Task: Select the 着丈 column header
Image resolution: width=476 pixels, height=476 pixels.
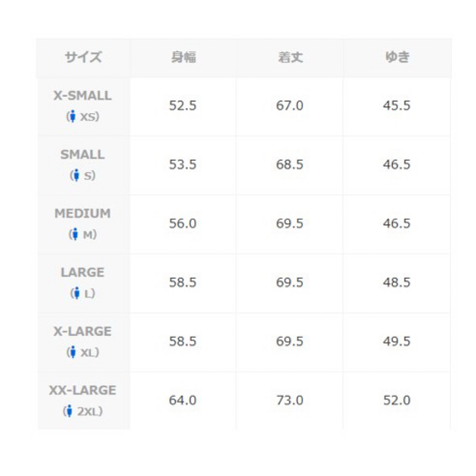Action: [x=290, y=57]
